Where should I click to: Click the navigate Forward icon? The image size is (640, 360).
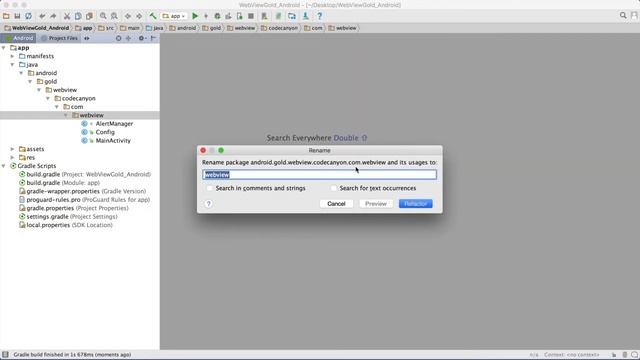point(139,16)
